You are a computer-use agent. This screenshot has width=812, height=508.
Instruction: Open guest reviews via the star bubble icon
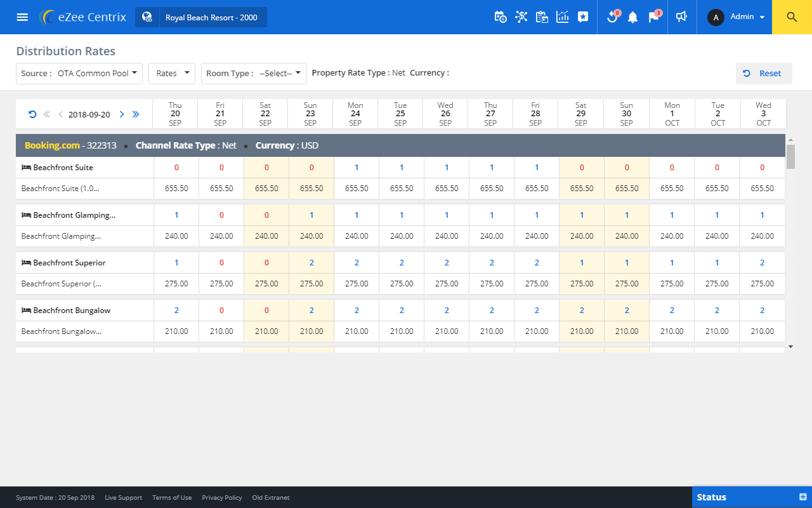(583, 17)
